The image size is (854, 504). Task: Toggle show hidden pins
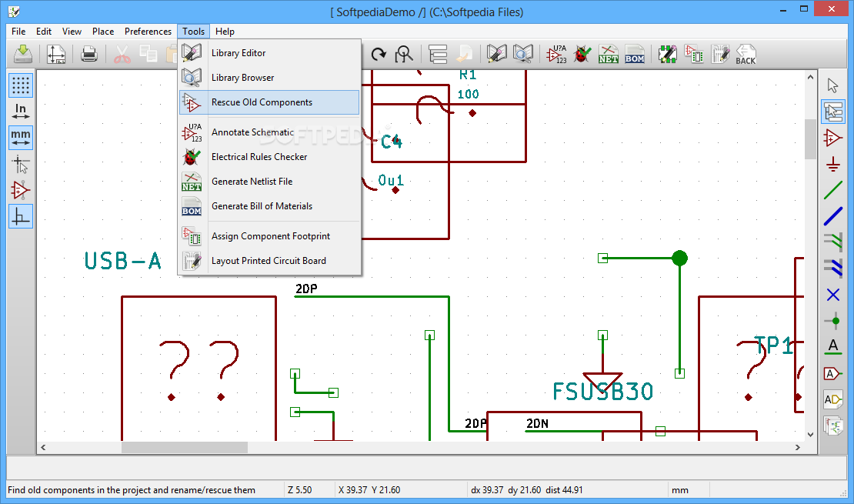click(21, 190)
